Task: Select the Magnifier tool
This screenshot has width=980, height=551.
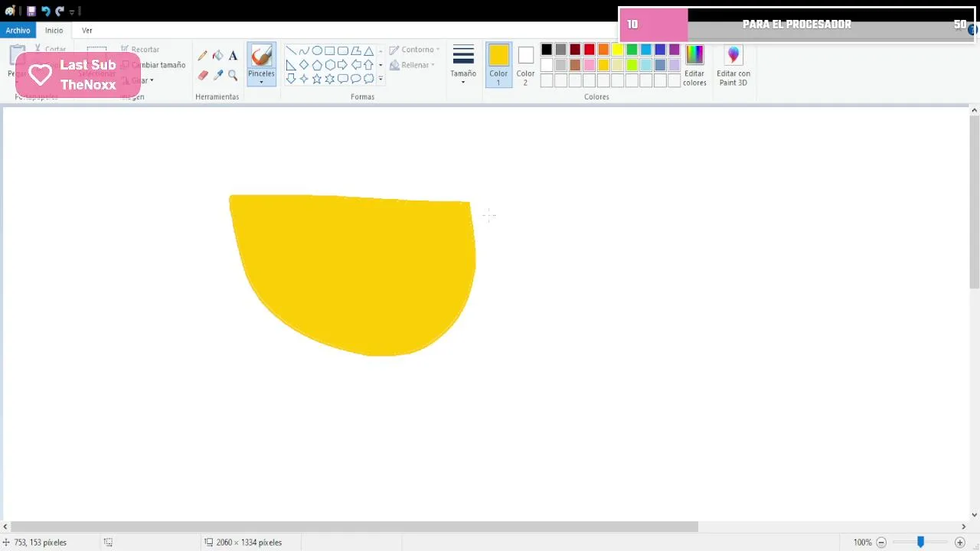Action: pyautogui.click(x=233, y=75)
